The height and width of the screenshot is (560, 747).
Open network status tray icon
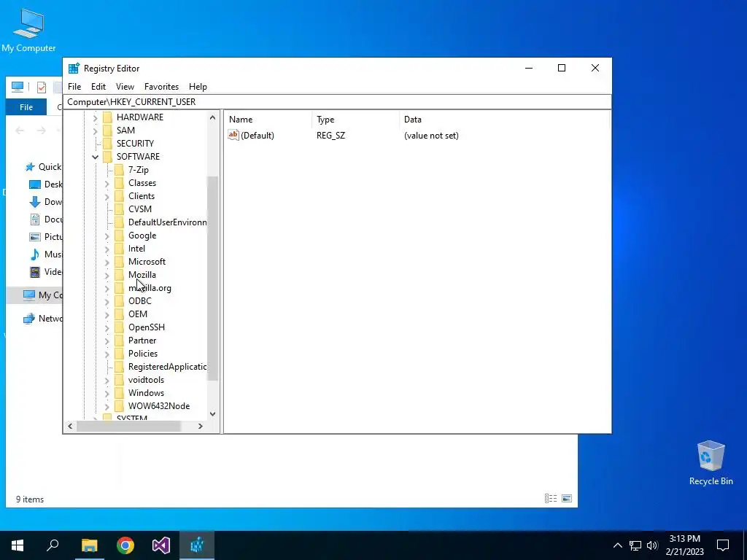[635, 545]
